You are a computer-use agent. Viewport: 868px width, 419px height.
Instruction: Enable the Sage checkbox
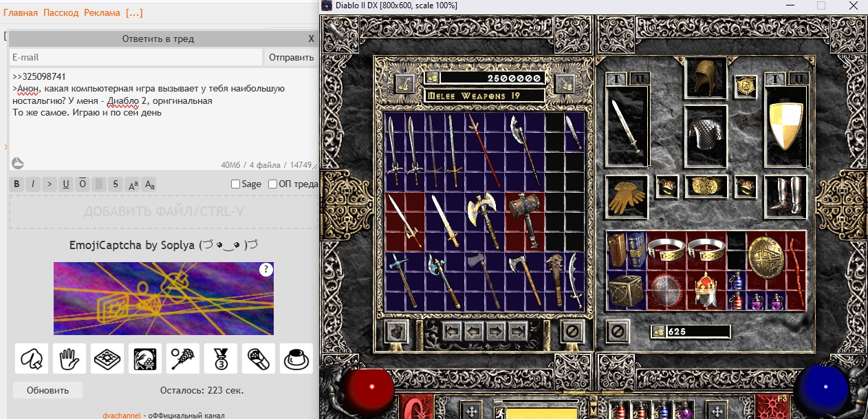236,184
